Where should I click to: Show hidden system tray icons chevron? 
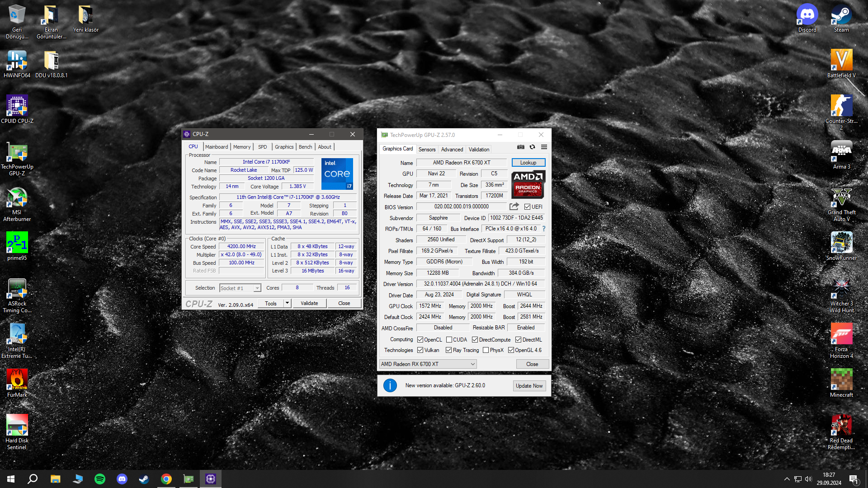(x=787, y=479)
